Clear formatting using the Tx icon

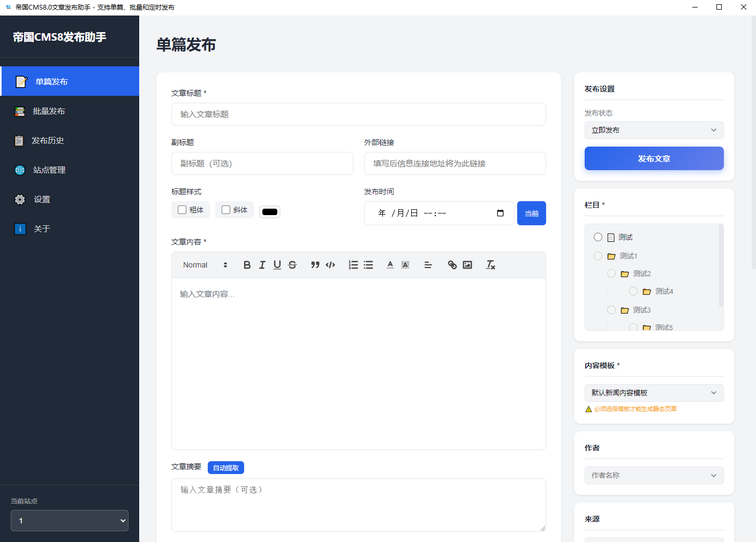pos(490,264)
